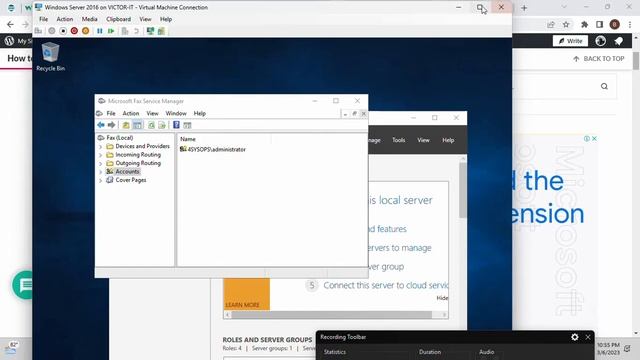Screen dimensions: 640x360
Task: Open the Media menu
Action: point(89,19)
